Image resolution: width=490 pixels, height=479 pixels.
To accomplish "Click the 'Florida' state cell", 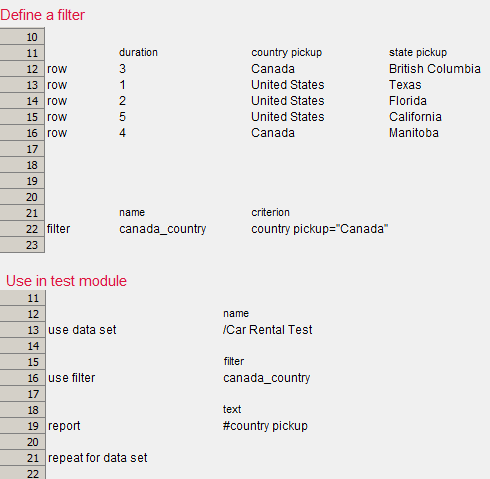I will click(x=408, y=101).
